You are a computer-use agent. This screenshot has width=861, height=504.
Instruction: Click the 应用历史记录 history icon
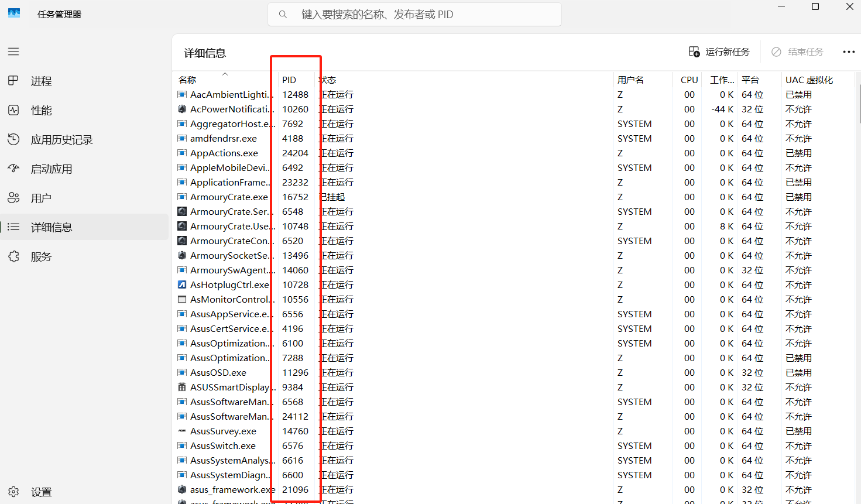(x=13, y=139)
